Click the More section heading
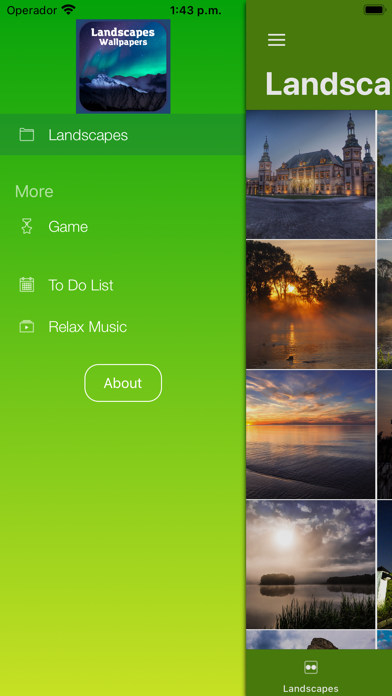Screen dimensions: 392x696 click(x=34, y=191)
